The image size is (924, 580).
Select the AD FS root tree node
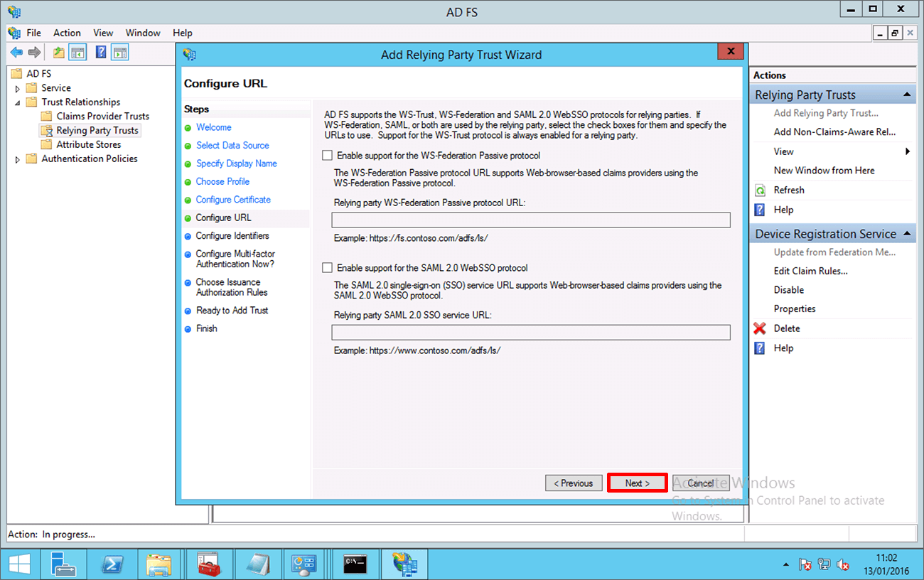(x=39, y=74)
